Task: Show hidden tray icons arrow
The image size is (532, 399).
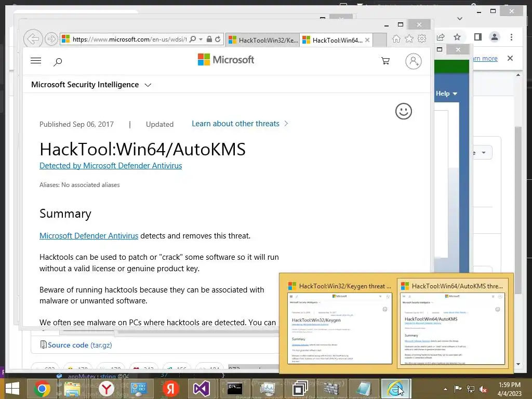Action: click(x=445, y=389)
